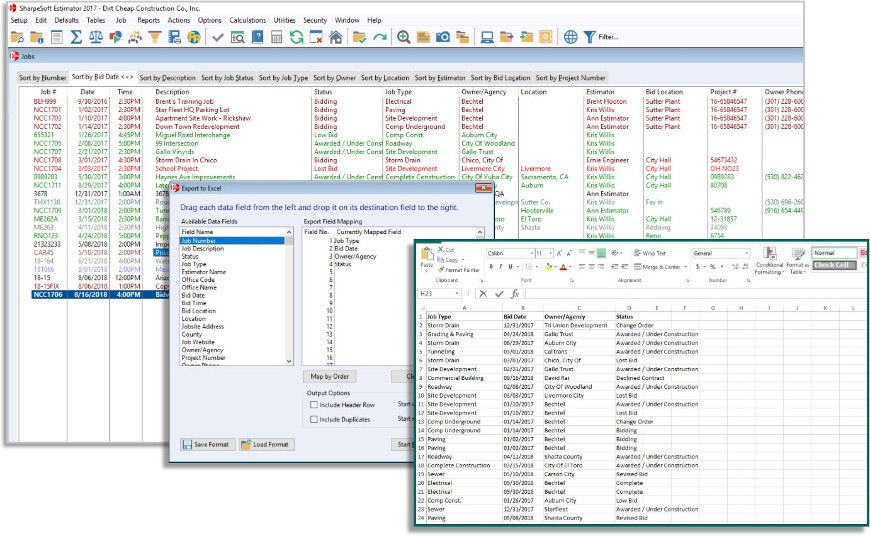The width and height of the screenshot is (870, 536).
Task: Click the blue help book icon
Action: 257,37
